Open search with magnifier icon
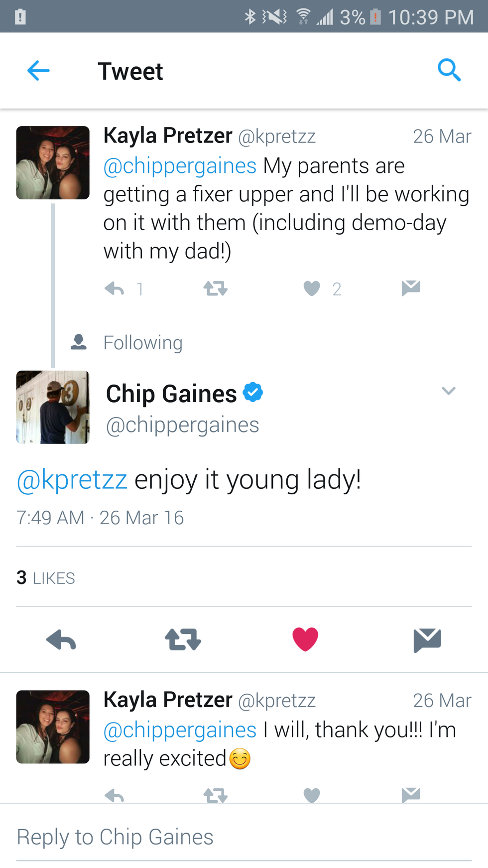 449,70
